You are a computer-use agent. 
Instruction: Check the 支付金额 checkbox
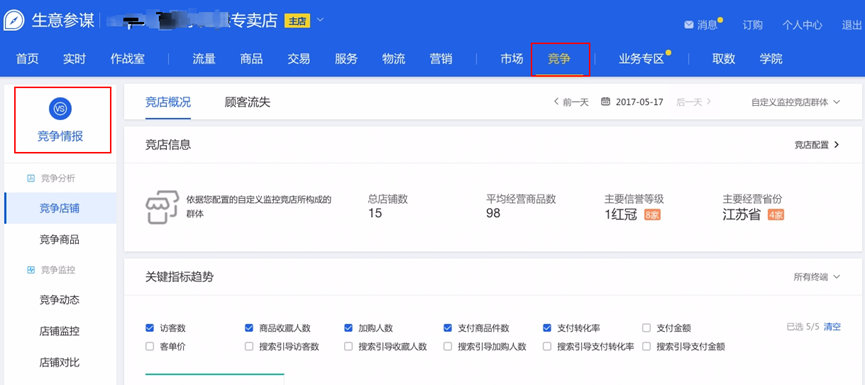(x=646, y=328)
